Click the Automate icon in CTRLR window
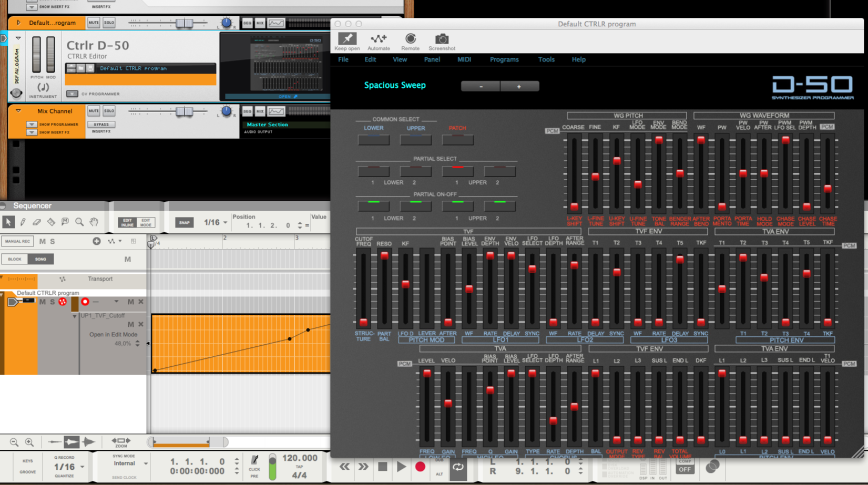Viewport: 868px width, 485px height. [x=379, y=38]
